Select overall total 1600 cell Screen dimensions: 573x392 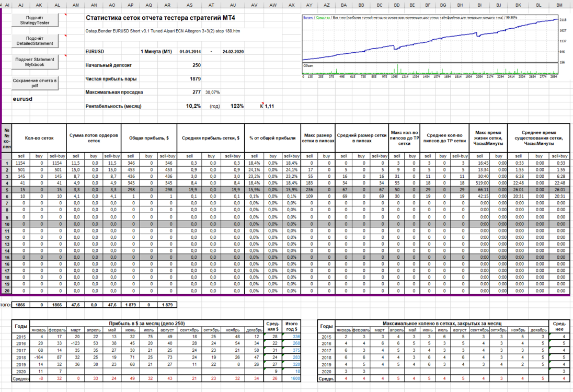click(292, 378)
